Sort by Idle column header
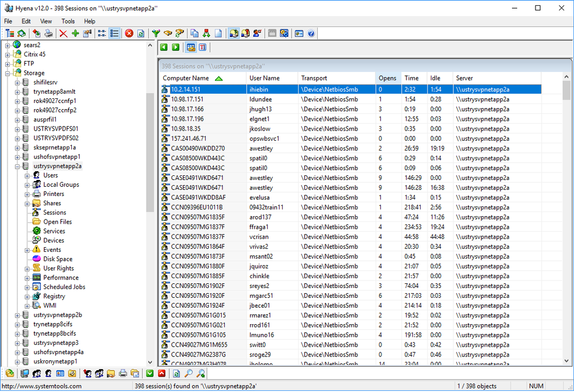 tap(435, 78)
